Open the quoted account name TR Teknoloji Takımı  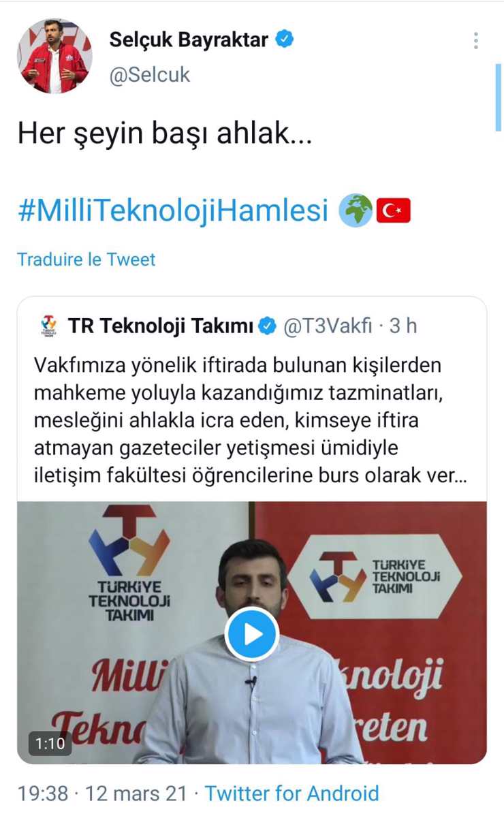[x=160, y=326]
